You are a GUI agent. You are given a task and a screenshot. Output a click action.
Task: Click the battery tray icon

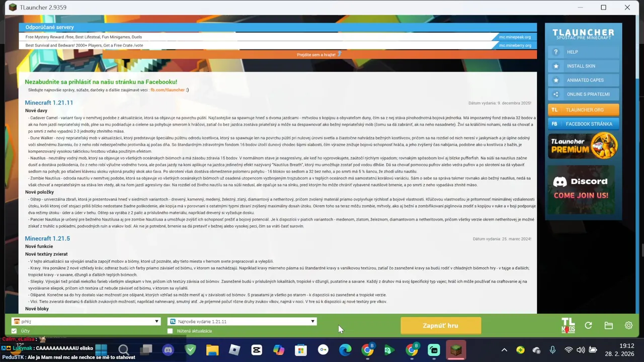pos(593,350)
